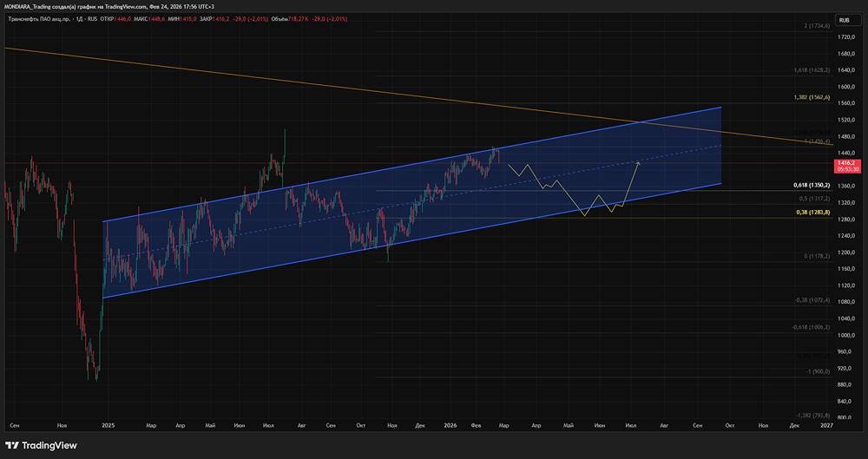Screen dimensions: 868x459
Task: Open the RUB currency selector
Action: coord(843,20)
